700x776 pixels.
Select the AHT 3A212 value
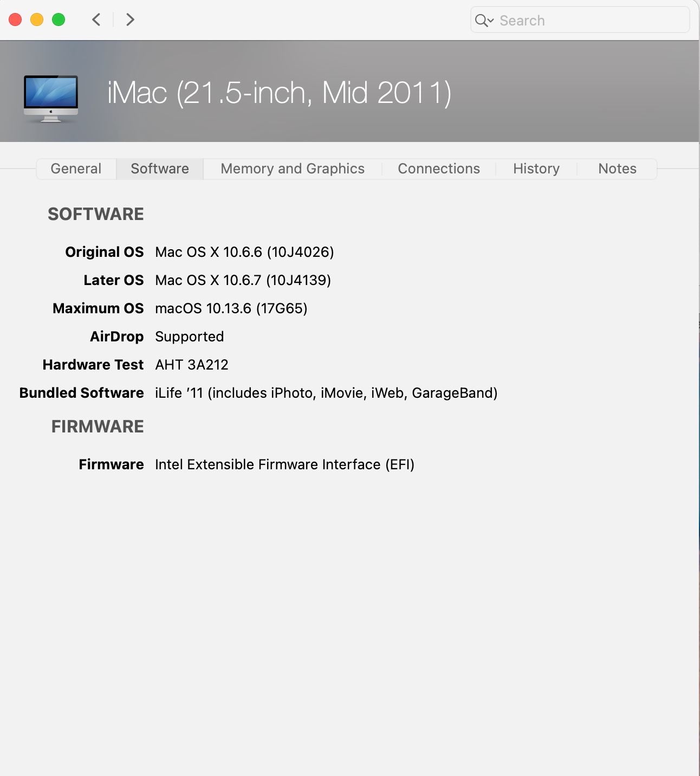[192, 365]
